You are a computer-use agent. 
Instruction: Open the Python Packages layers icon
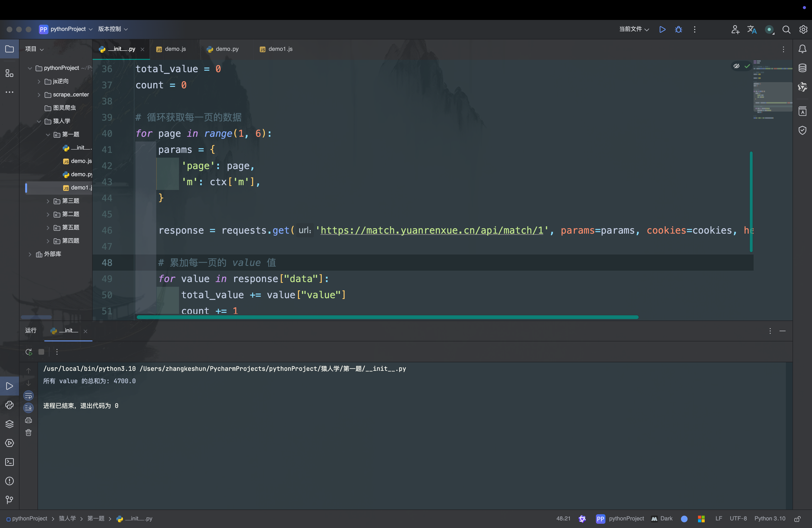click(9, 424)
